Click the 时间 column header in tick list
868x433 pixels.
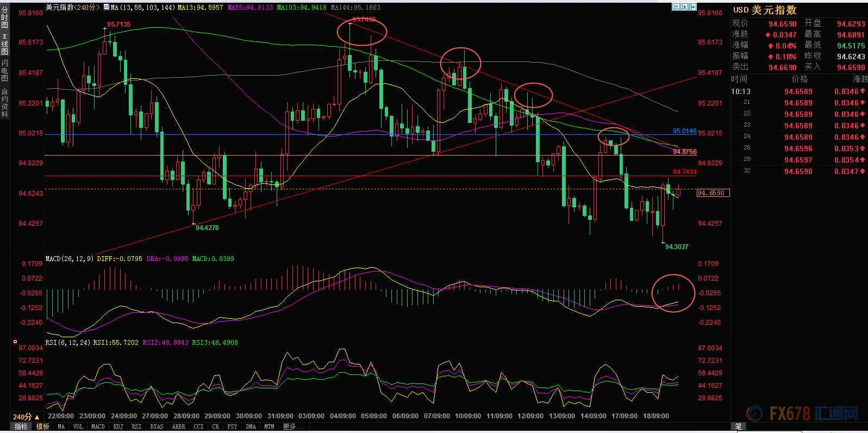[739, 79]
